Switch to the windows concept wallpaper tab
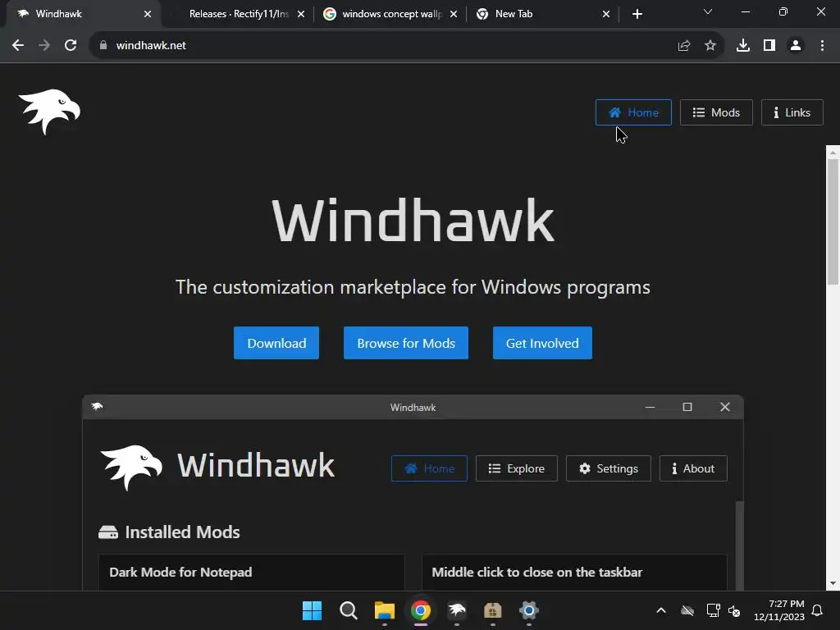The width and height of the screenshot is (840, 630). (x=391, y=14)
